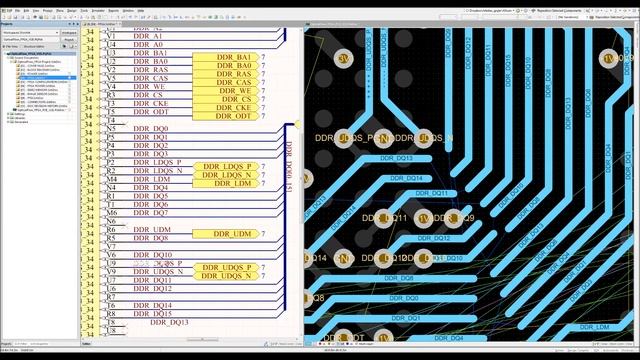The height and width of the screenshot is (360, 640).
Task: Click the DDR_DQ10 net label in schematic
Action: [153, 255]
